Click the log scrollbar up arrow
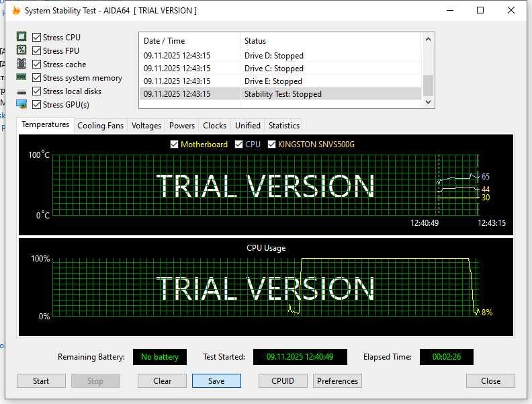 pos(428,39)
